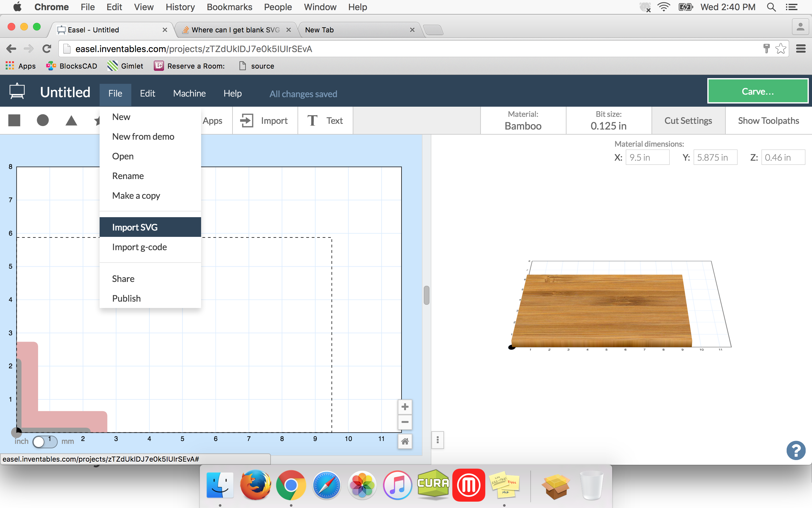Viewport: 812px width, 508px height.
Task: Reload the page
Action: coord(47,49)
